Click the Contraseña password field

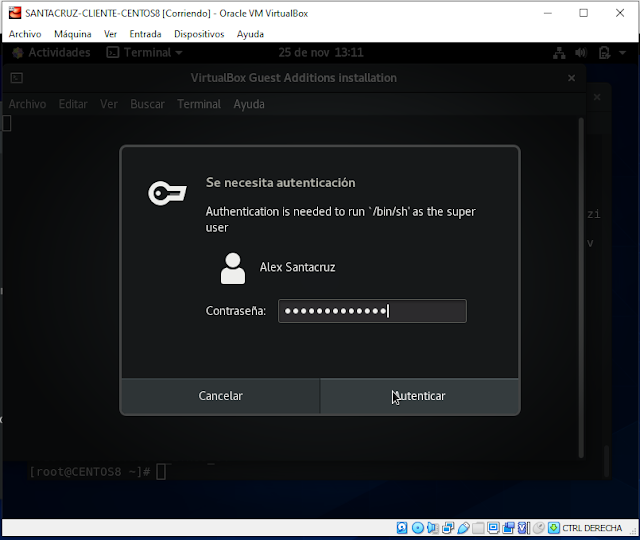[x=372, y=311]
